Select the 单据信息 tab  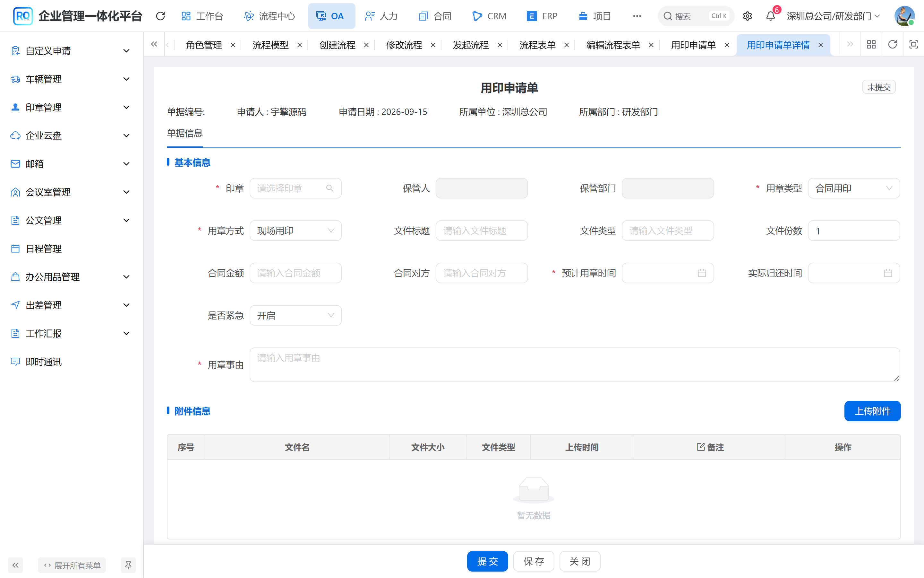(185, 133)
